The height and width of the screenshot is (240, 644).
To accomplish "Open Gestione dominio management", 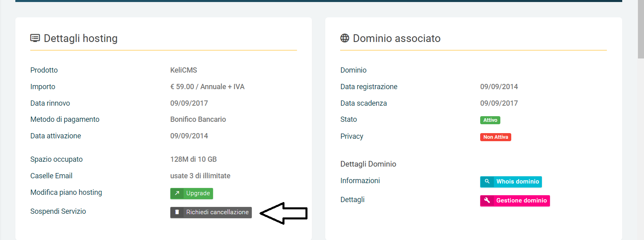I will 515,201.
